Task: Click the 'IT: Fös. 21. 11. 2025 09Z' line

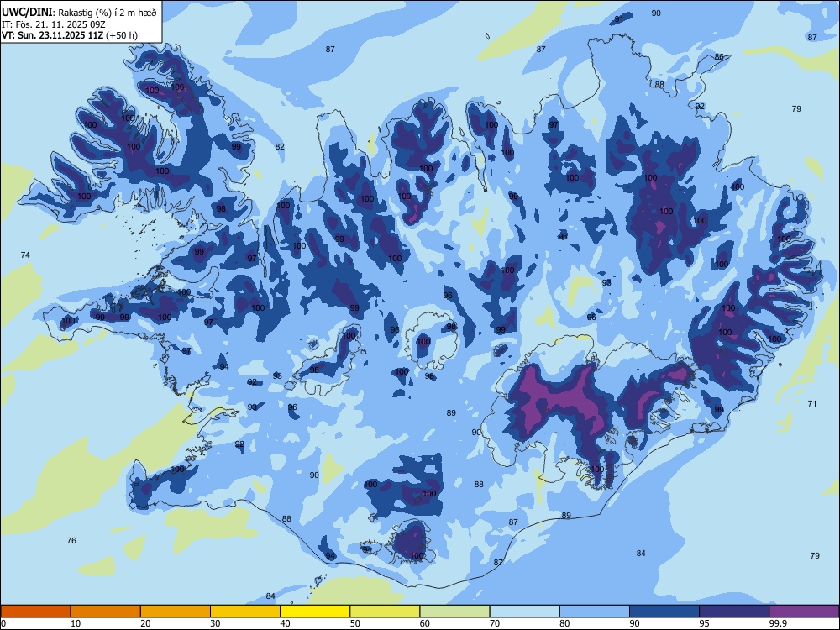Action: (54, 24)
